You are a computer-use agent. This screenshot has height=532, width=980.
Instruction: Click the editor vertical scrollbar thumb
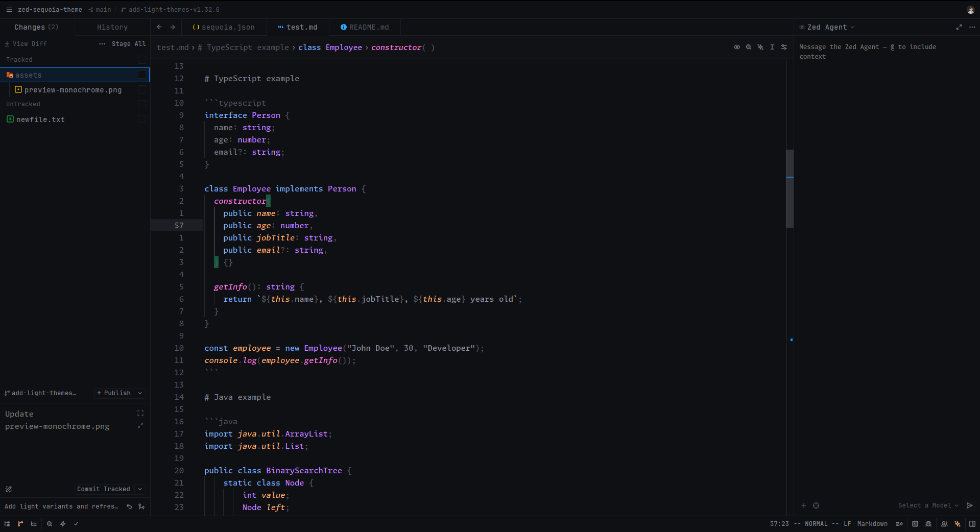click(x=790, y=188)
